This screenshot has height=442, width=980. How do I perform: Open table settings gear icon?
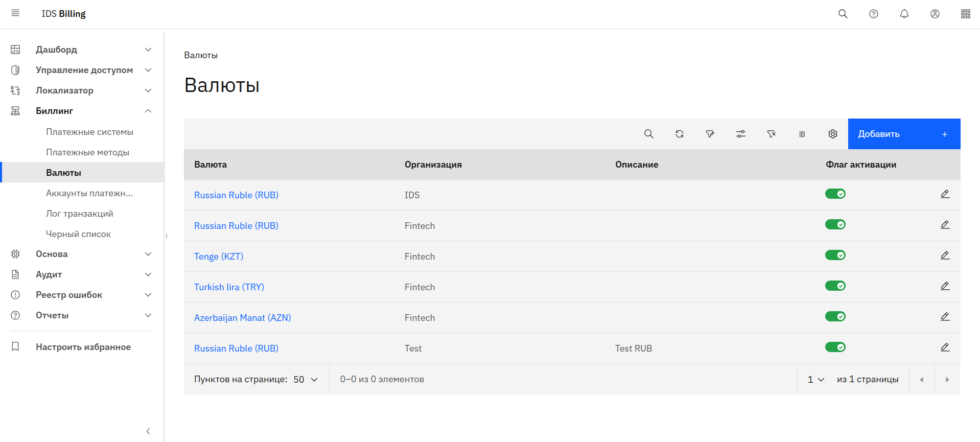click(x=832, y=134)
